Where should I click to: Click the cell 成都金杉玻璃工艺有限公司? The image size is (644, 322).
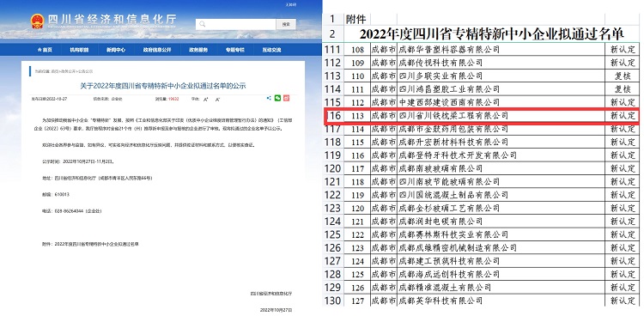pos(501,209)
